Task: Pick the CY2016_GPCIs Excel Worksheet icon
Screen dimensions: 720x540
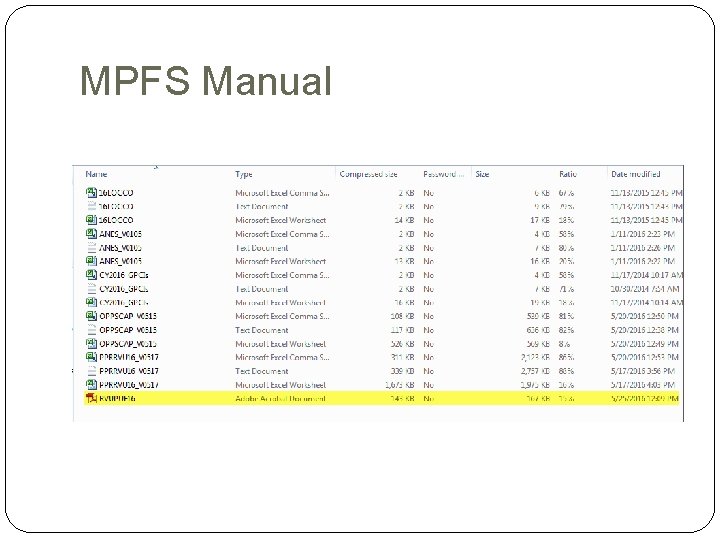Action: click(x=91, y=303)
